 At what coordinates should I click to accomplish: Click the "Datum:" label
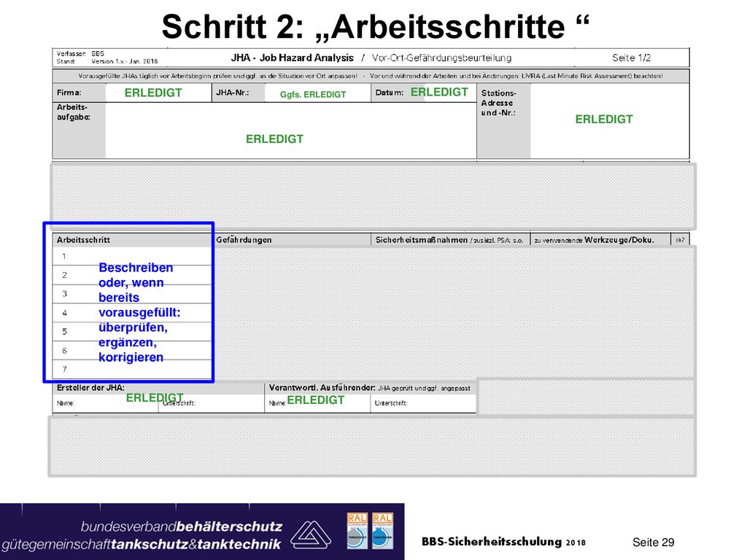pos(390,93)
